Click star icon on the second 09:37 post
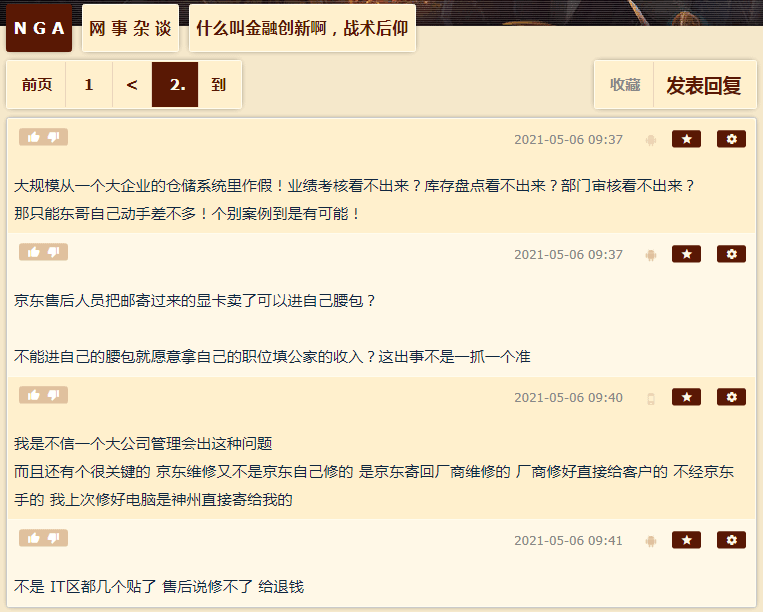 click(x=686, y=254)
